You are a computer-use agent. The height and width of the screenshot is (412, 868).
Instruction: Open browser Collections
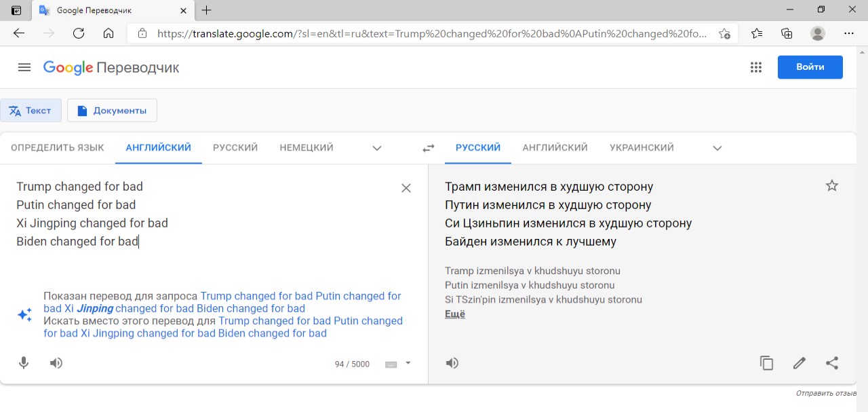pyautogui.click(x=787, y=33)
